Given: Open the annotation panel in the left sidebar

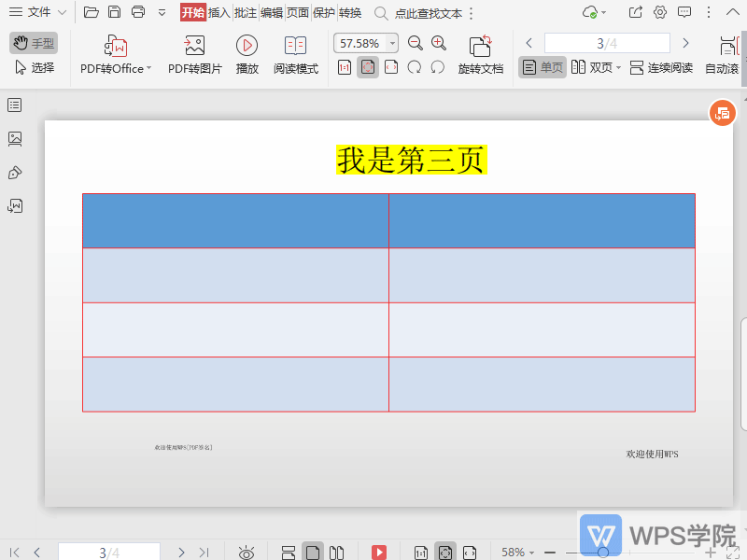Looking at the screenshot, I should pyautogui.click(x=15, y=173).
